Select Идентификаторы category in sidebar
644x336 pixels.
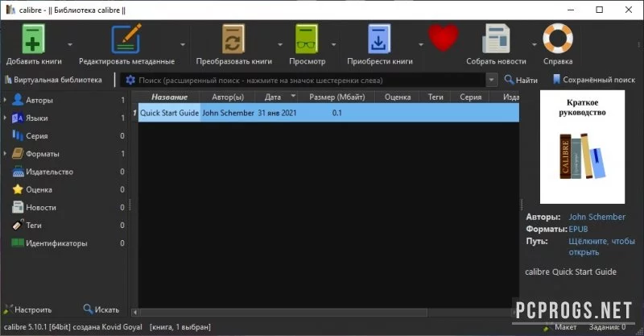[56, 243]
